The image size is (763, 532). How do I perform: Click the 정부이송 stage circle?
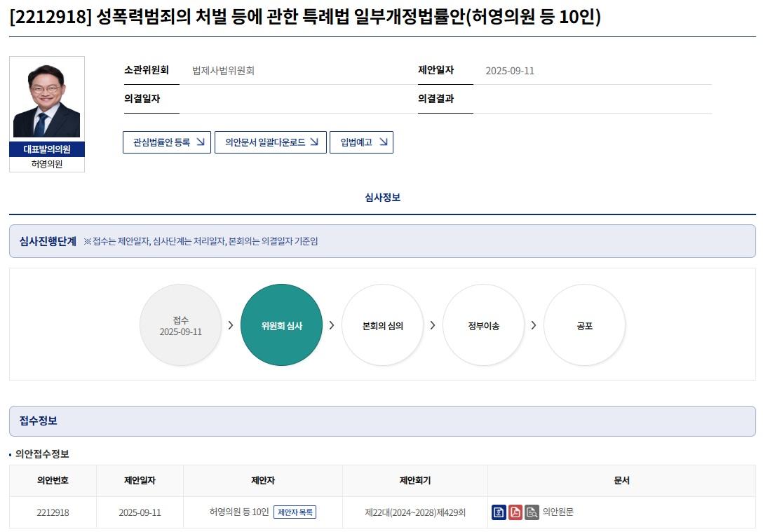click(483, 325)
